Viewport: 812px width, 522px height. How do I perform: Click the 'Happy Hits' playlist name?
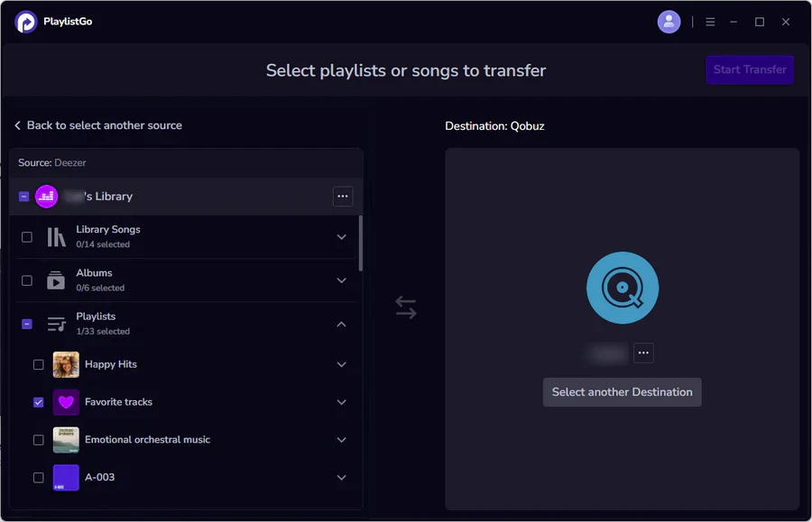pyautogui.click(x=111, y=364)
